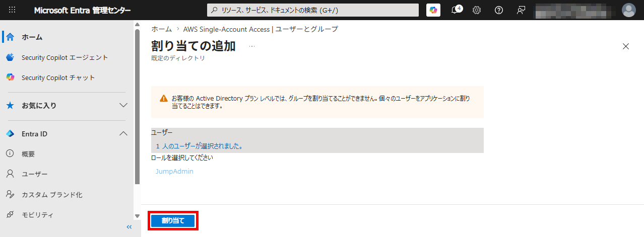The height and width of the screenshot is (237, 644).
Task: Close the 割り当ての追加 pane
Action: 626,46
